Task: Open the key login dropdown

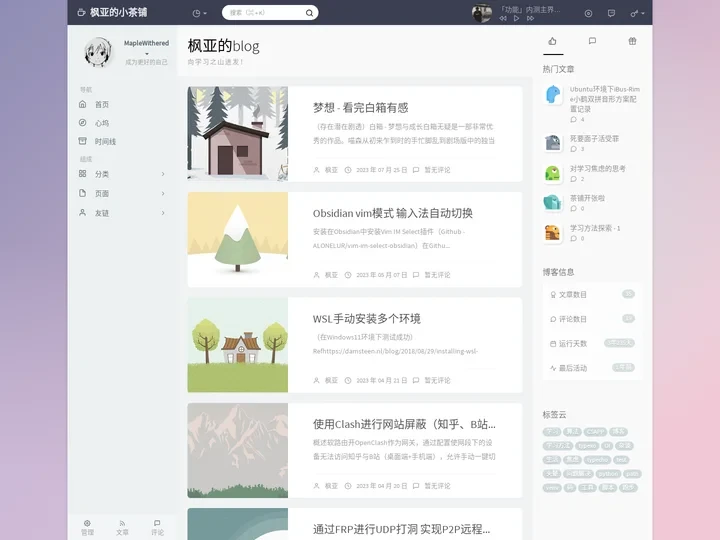Action: pos(637,13)
